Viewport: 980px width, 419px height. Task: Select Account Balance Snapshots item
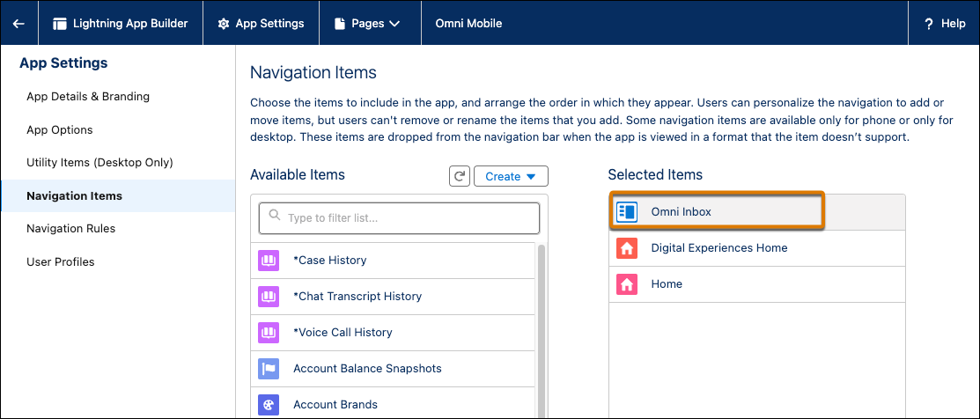[x=393, y=369]
